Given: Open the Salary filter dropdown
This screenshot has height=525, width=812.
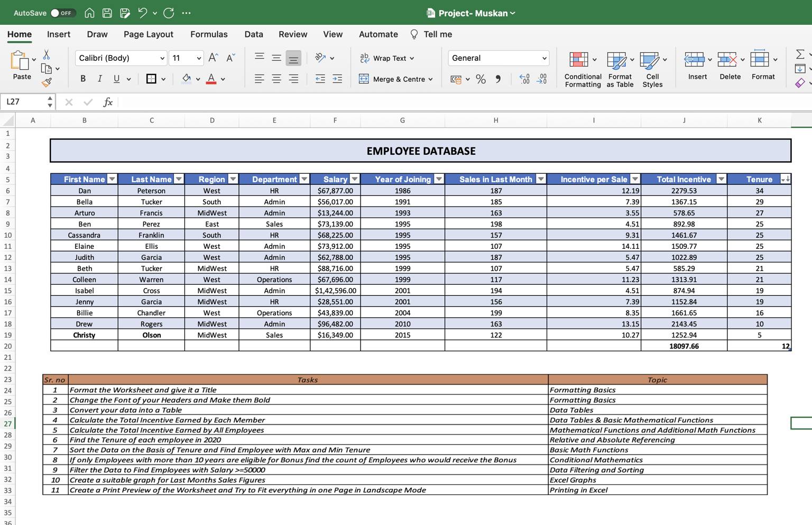Looking at the screenshot, I should click(355, 179).
